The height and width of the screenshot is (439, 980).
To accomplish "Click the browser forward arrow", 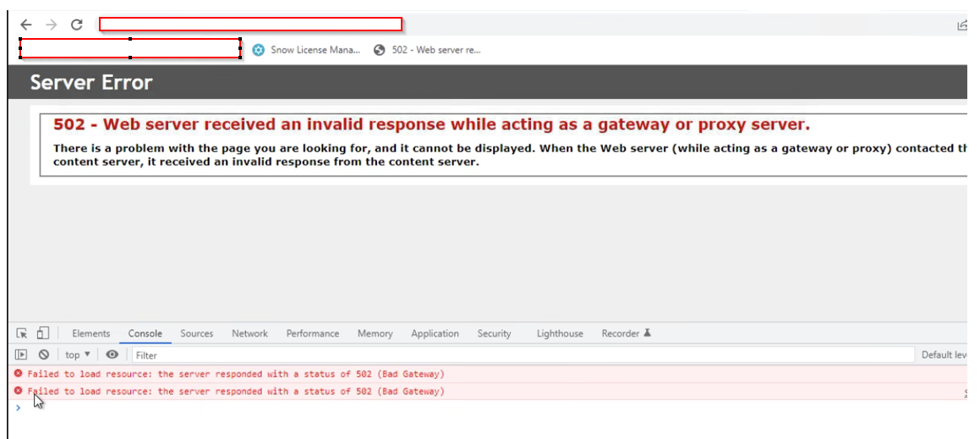I will [x=51, y=25].
